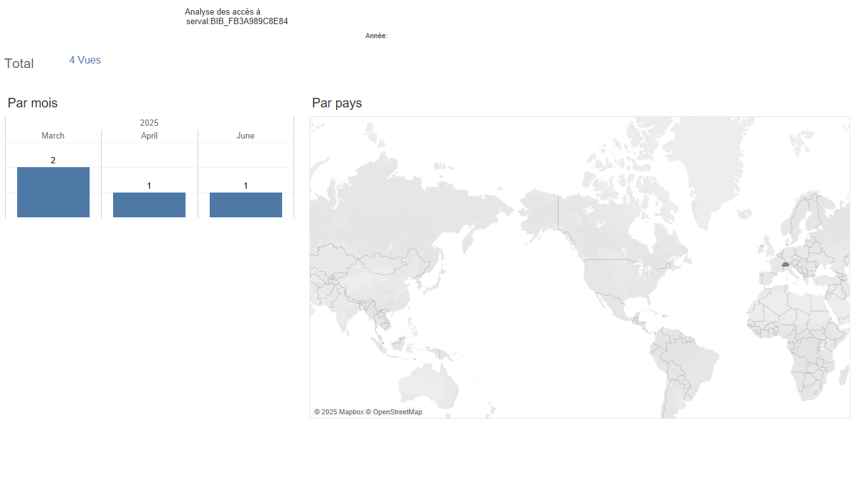Click the highlighted Switzerland on the map
Screen dimensions: 868x488
[785, 264]
